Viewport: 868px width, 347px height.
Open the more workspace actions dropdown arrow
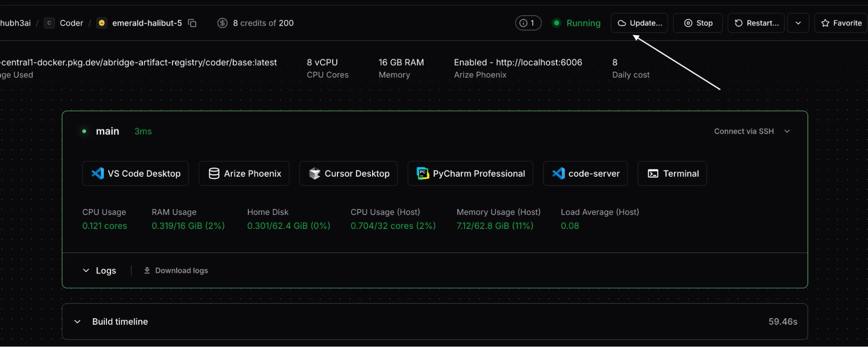click(x=798, y=23)
